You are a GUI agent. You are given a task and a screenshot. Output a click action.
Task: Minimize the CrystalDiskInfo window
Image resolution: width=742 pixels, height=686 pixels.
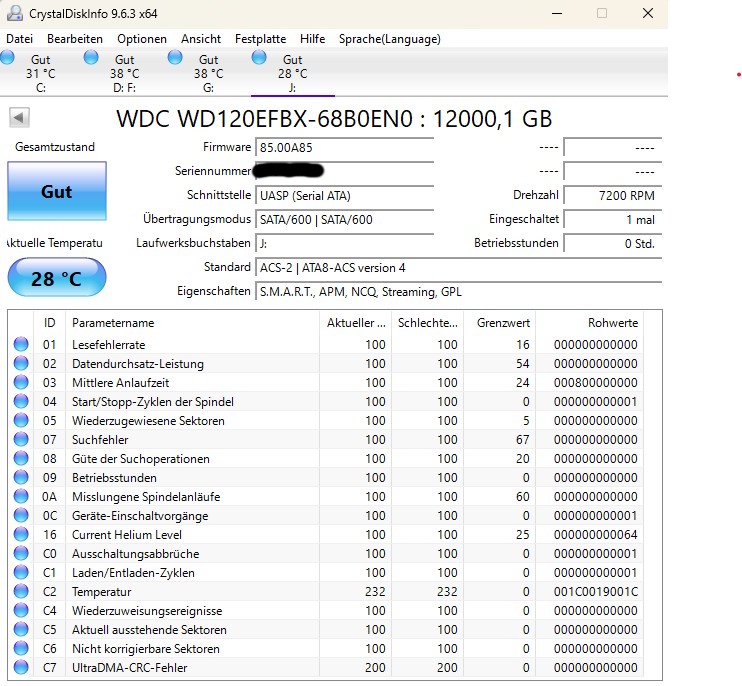click(x=557, y=13)
